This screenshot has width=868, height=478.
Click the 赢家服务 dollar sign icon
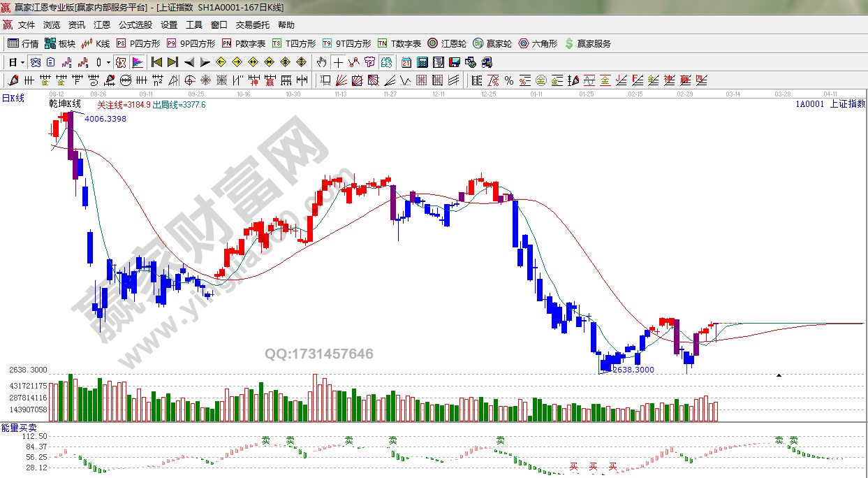587,43
